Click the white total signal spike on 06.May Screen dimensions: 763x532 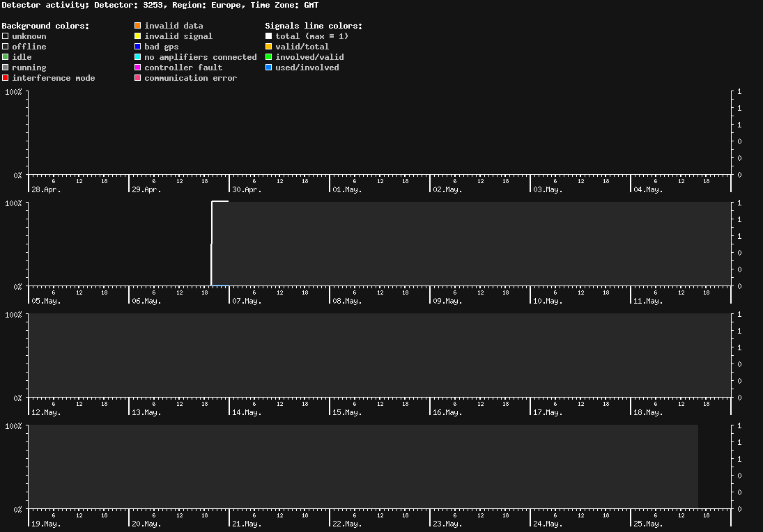(212, 243)
